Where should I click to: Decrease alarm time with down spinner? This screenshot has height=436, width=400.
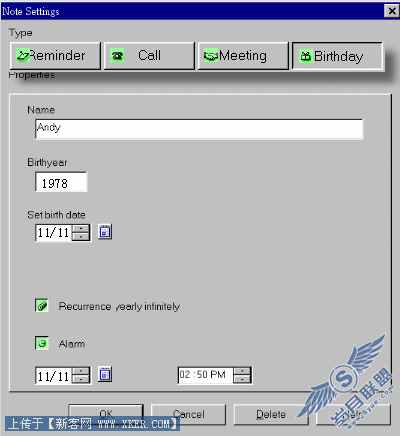coord(242,379)
